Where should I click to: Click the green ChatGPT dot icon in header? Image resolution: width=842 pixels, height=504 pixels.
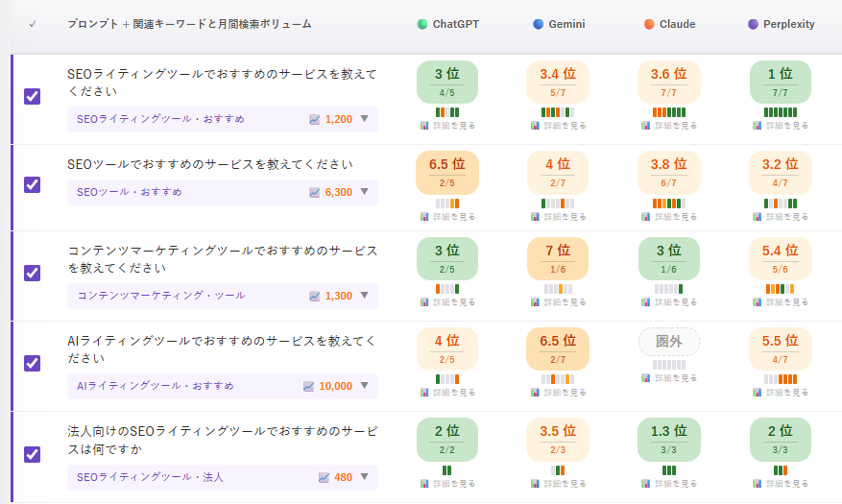coord(422,24)
